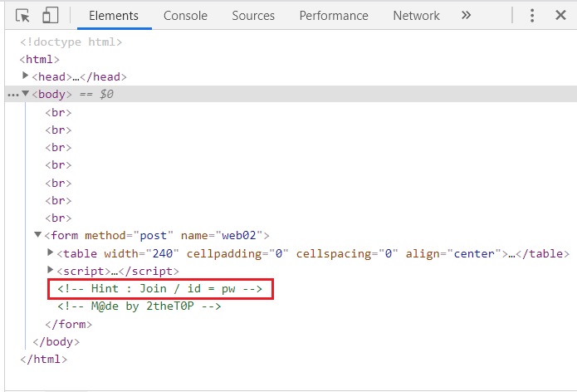Switch to the Console tab
This screenshot has width=577, height=392.
pyautogui.click(x=185, y=16)
